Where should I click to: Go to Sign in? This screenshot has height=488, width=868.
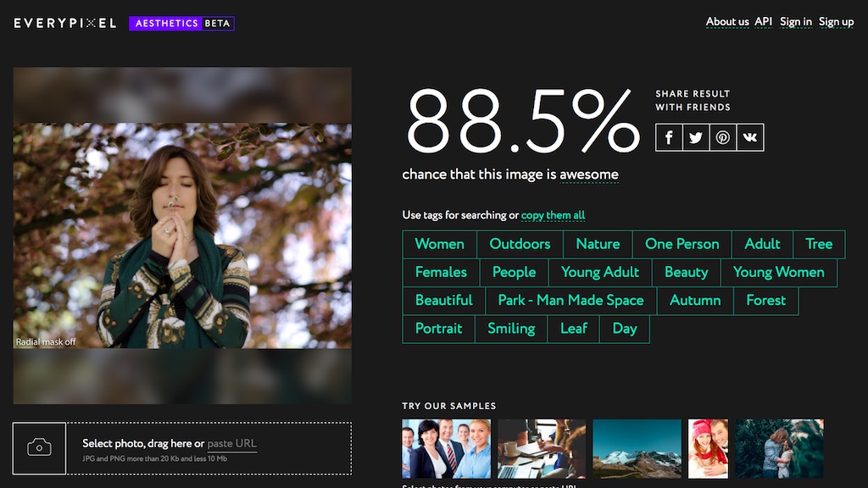pos(795,21)
